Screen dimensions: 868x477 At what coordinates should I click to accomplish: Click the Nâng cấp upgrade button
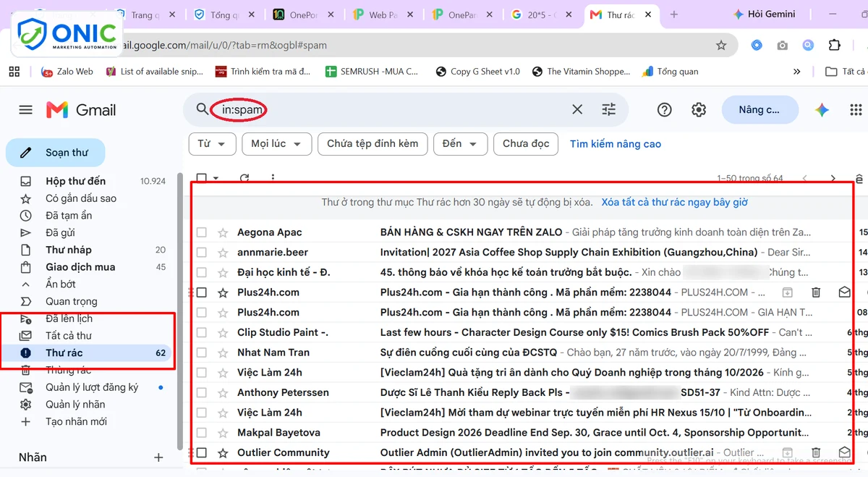tap(759, 110)
